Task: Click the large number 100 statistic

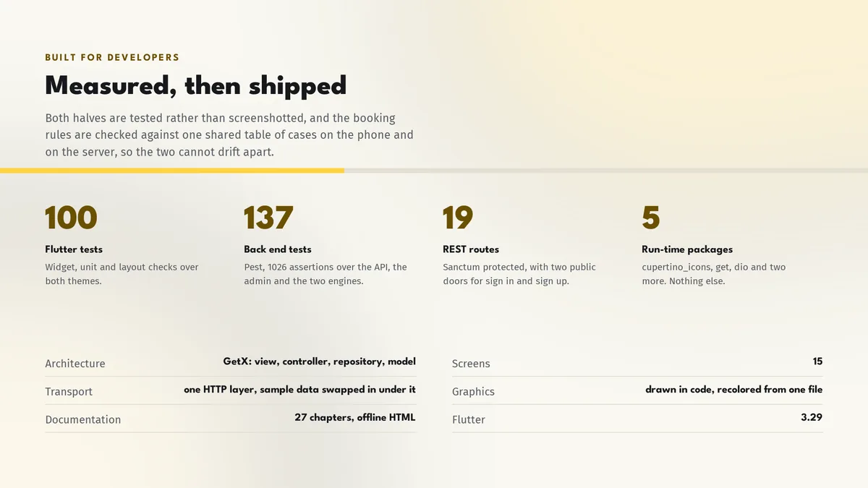Action: pyautogui.click(x=71, y=218)
